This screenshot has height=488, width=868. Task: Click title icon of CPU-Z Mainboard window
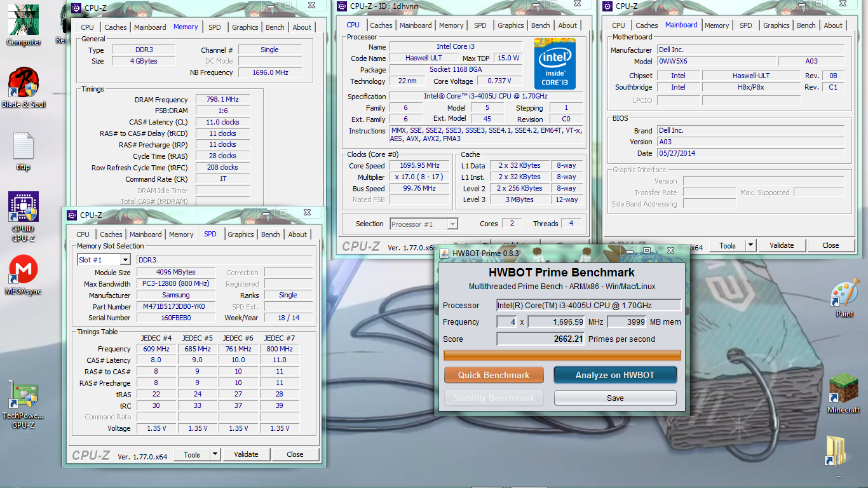pos(608,6)
